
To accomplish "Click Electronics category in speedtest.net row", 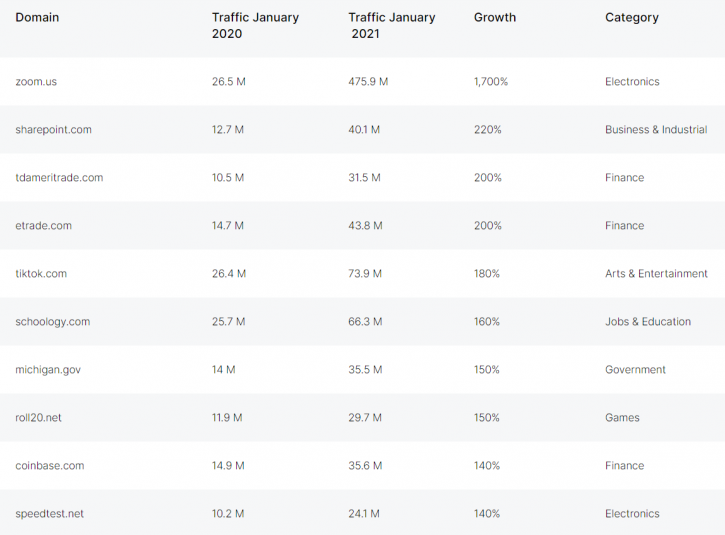I will click(x=632, y=514).
